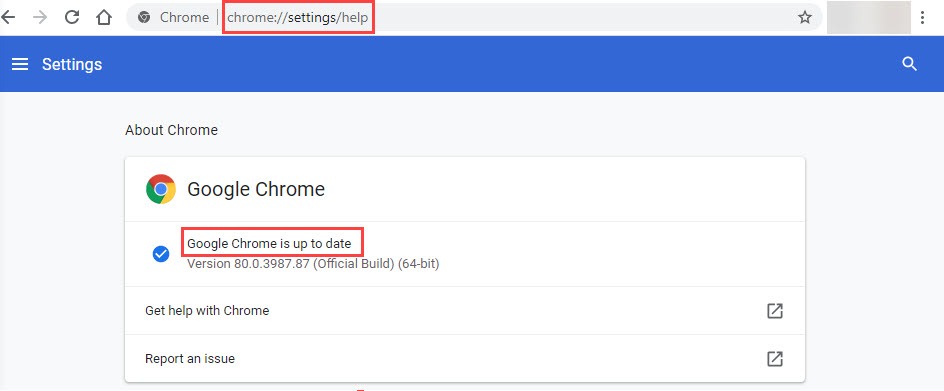Open the profile avatar in toolbar
This screenshot has width=944, height=391.
868,17
